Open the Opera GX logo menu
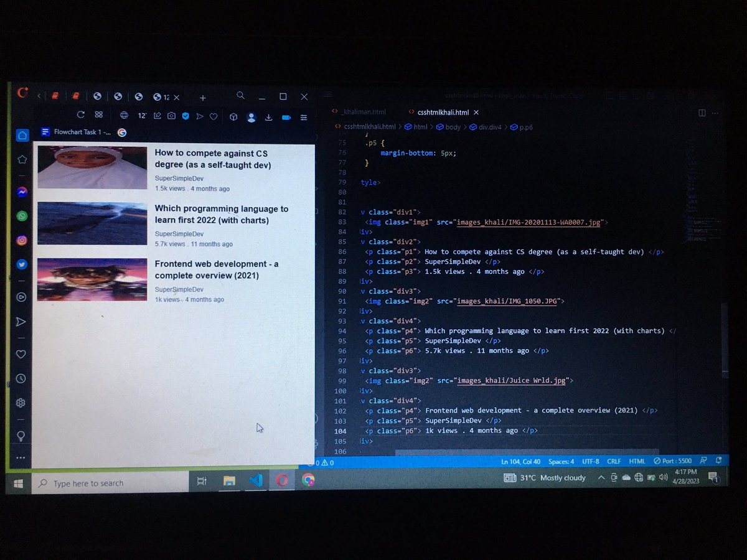 click(22, 93)
